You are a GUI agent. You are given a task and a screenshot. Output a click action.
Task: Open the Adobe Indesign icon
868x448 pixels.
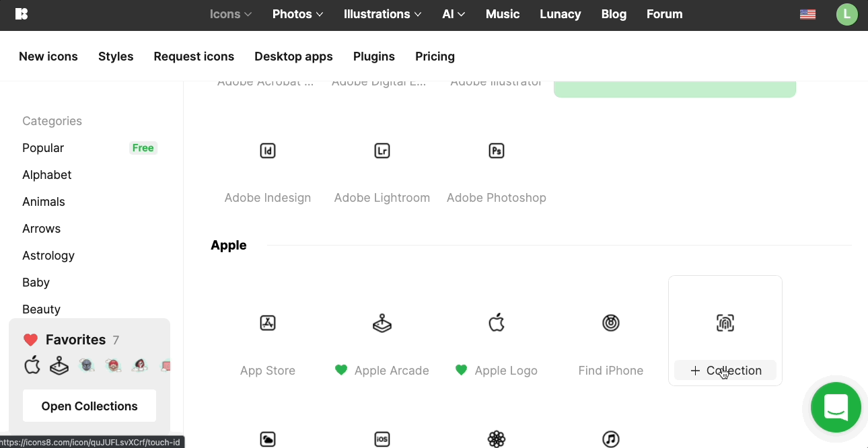click(268, 151)
